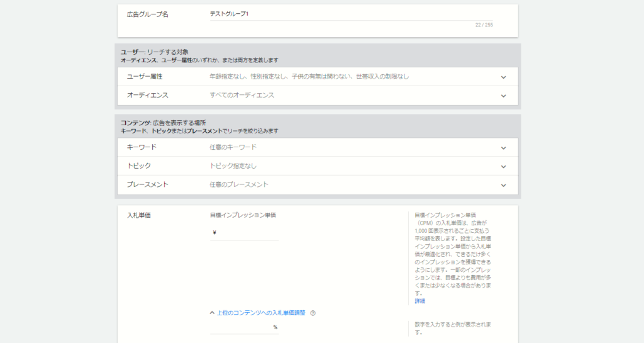Expand the プレースメント row chevron
644x343 pixels.
coord(503,185)
